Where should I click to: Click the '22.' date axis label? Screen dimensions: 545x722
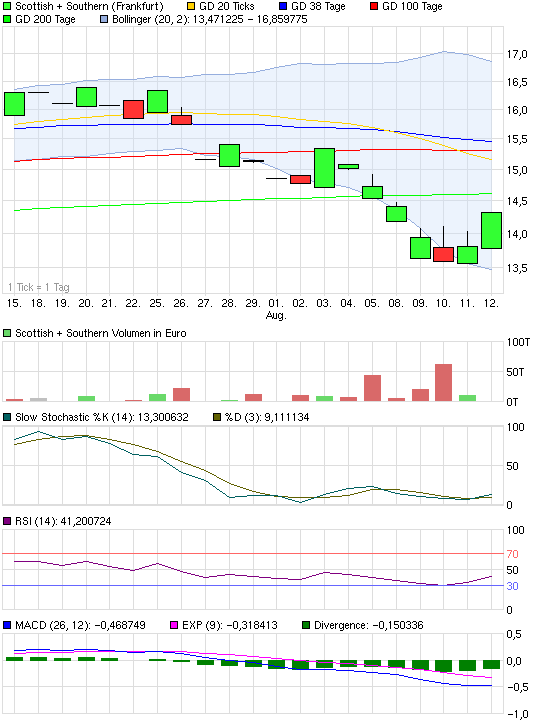[x=133, y=303]
